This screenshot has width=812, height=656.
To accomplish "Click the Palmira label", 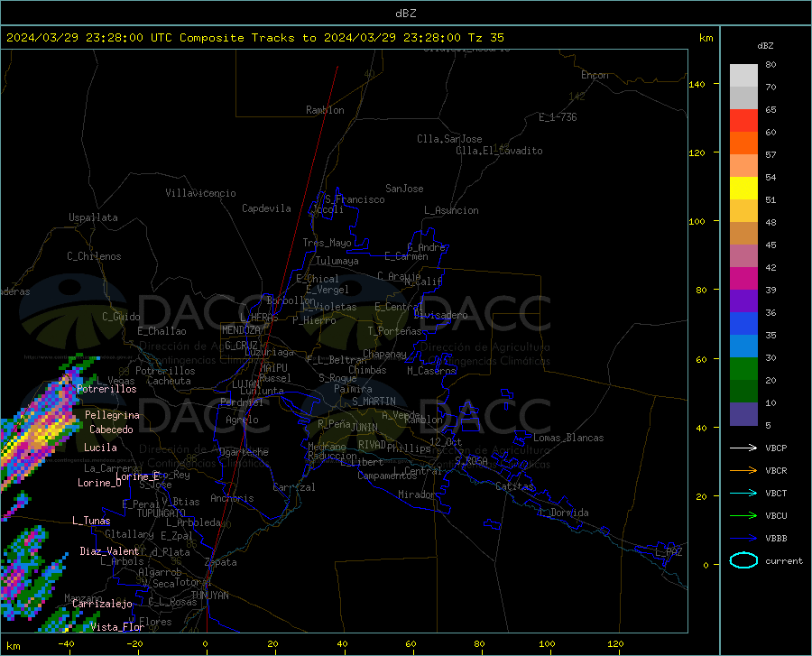I will (x=353, y=388).
